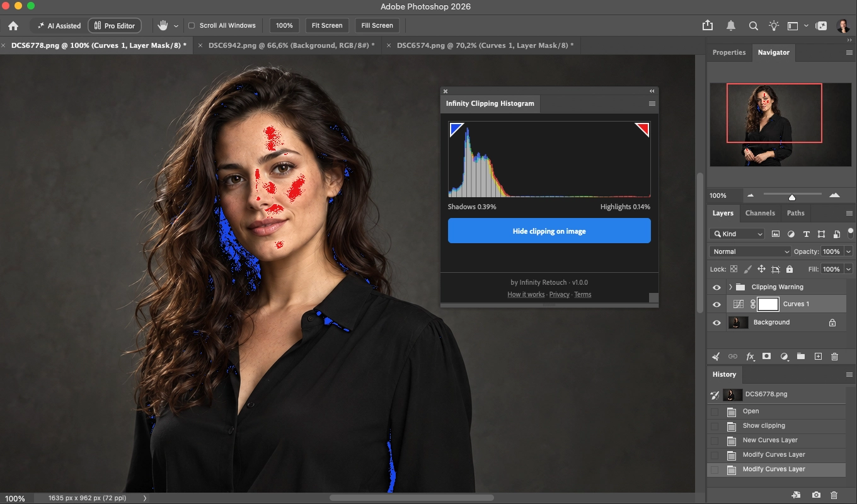Screen dimensions: 857x504
Task: Create new group with Layers folder icon
Action: [x=801, y=357]
